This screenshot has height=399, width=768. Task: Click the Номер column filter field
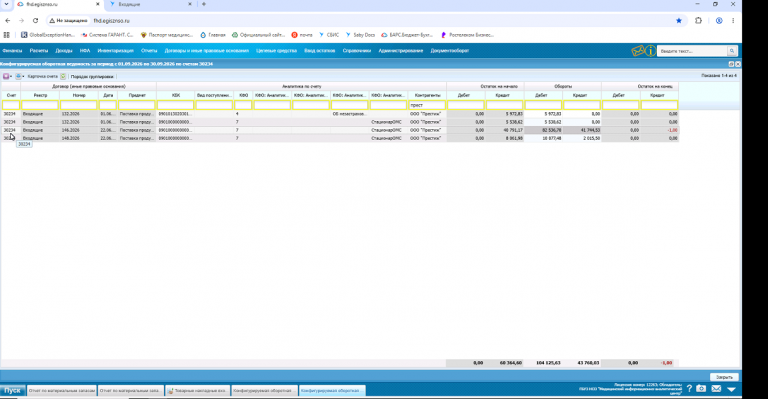click(78, 105)
